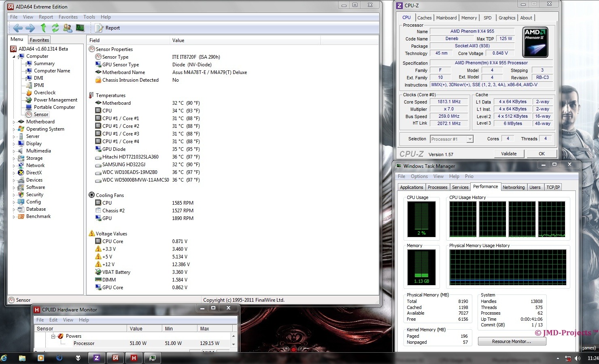The width and height of the screenshot is (599, 364).
Task: Click the Resource Monitor button
Action: (x=512, y=341)
